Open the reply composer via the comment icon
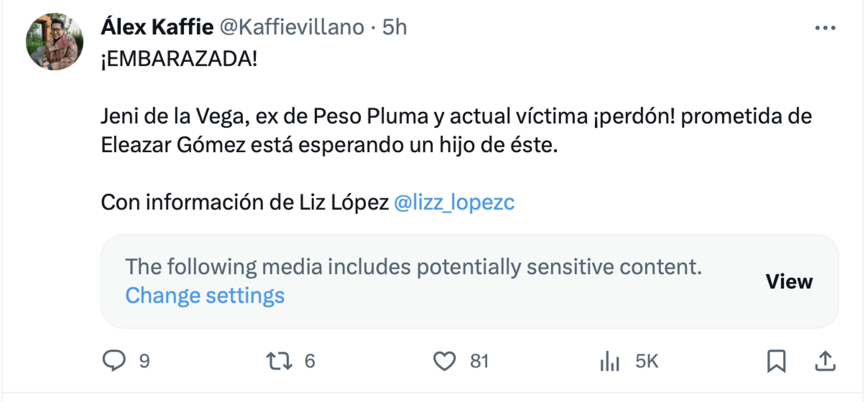This screenshot has height=402, width=868. (114, 360)
